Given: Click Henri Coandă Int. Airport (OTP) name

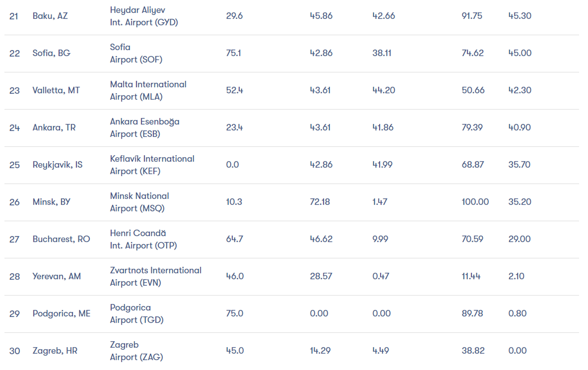Looking at the screenshot, I should [143, 239].
